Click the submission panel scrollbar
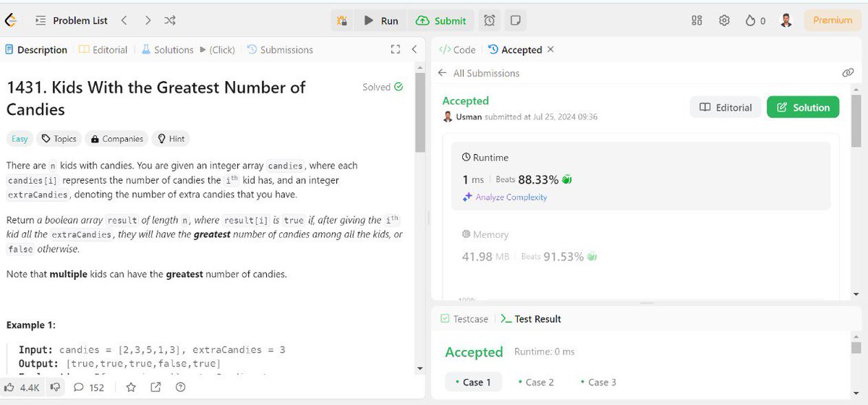This screenshot has height=405, width=868. coord(856,120)
